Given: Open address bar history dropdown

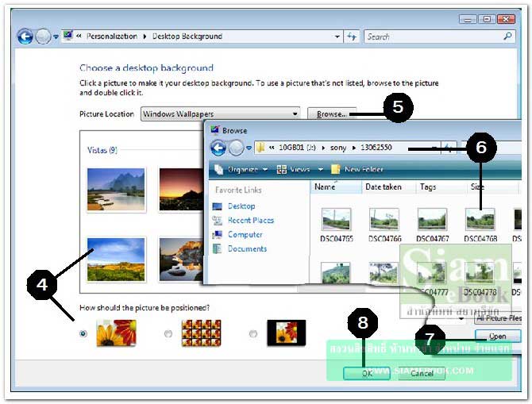Looking at the screenshot, I should (337, 37).
